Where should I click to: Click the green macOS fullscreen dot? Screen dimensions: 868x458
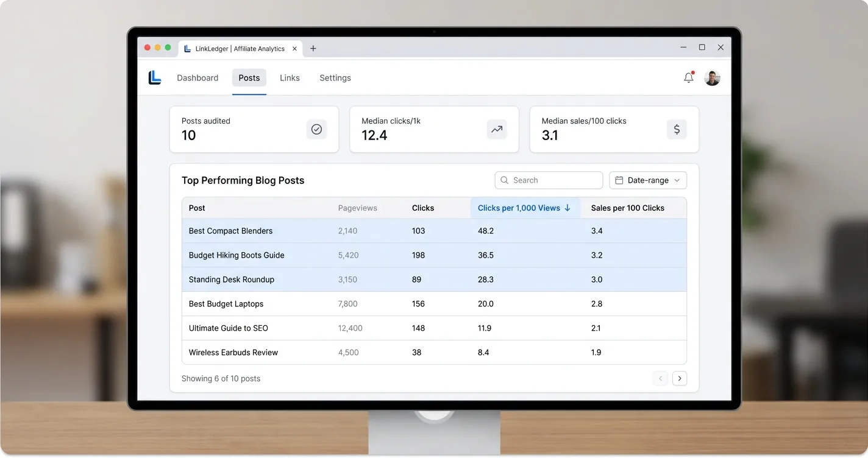[168, 48]
